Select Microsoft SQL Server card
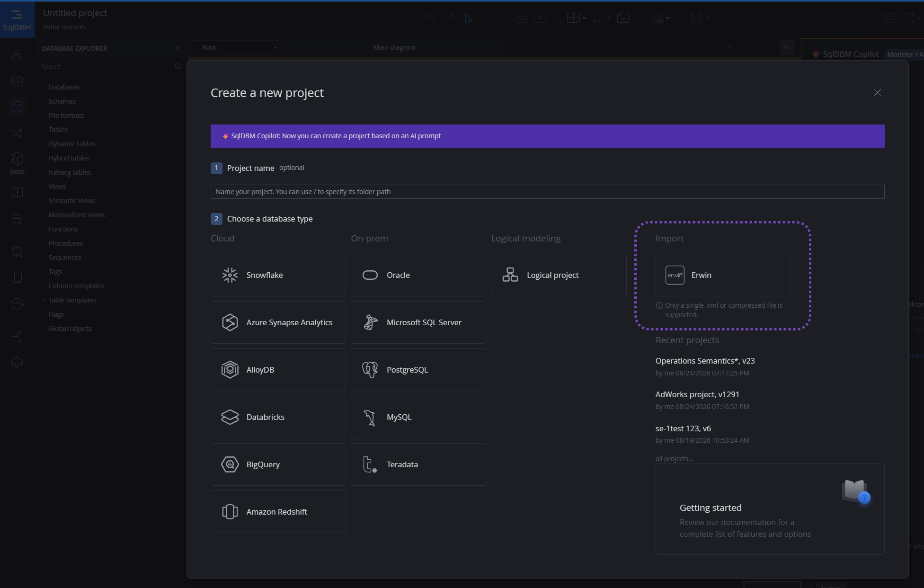 pos(418,322)
